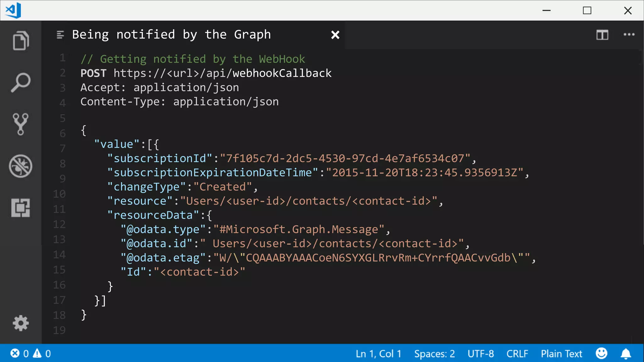Click line number 19 in the gutter
This screenshot has width=644, height=362.
59,330
